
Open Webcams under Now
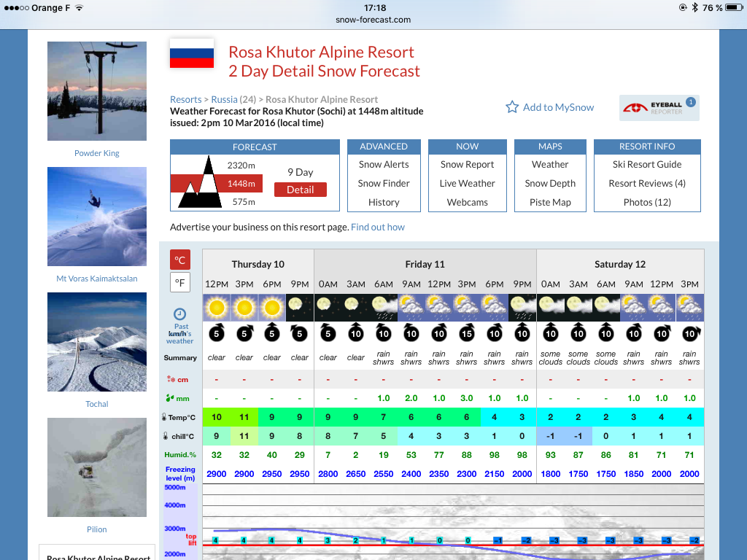click(x=467, y=203)
